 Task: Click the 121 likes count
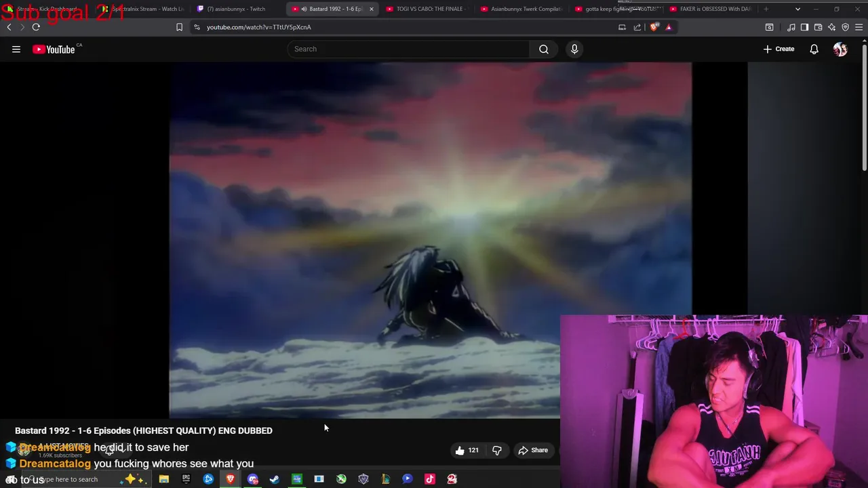[473, 450]
